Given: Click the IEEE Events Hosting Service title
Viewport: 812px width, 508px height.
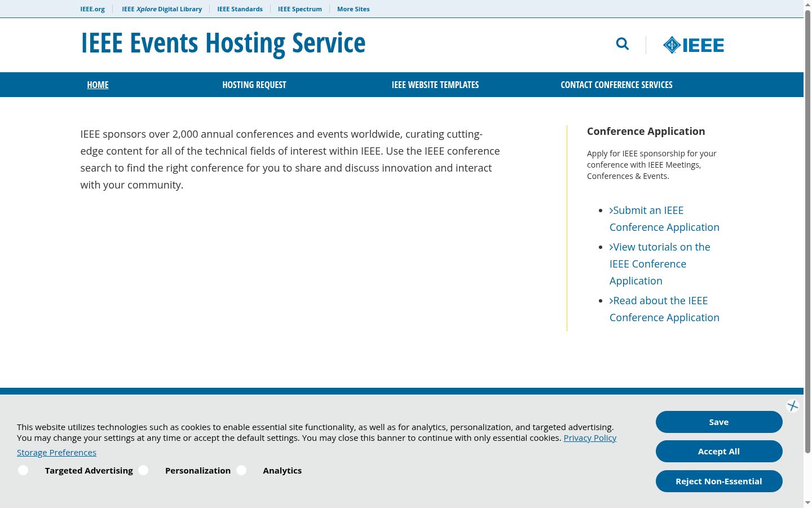Looking at the screenshot, I should [223, 43].
